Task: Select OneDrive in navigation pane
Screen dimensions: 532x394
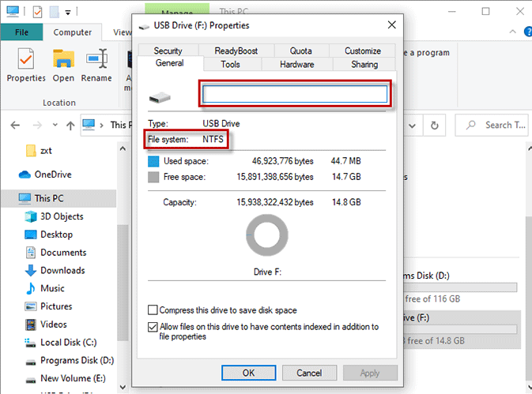Action: coord(45,174)
